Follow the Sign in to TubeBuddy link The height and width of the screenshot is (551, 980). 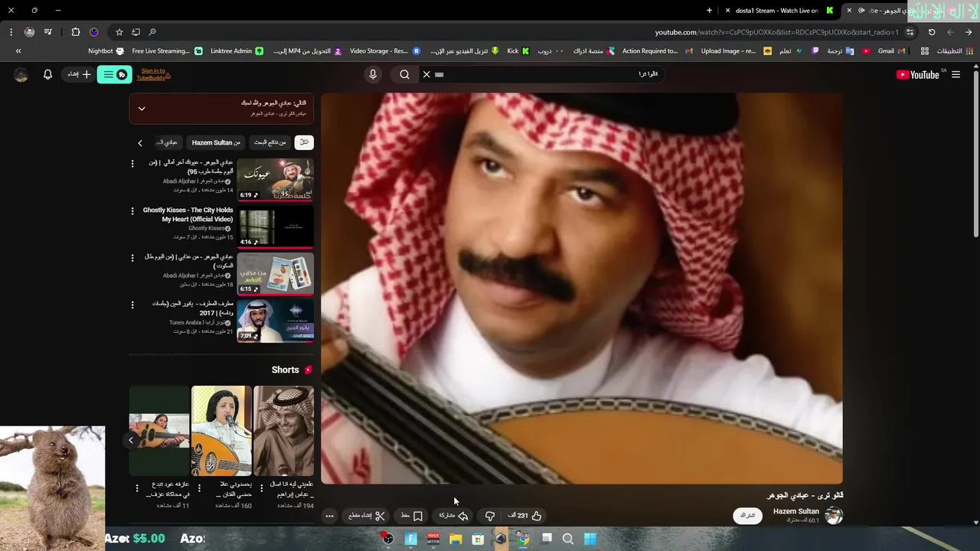point(153,74)
